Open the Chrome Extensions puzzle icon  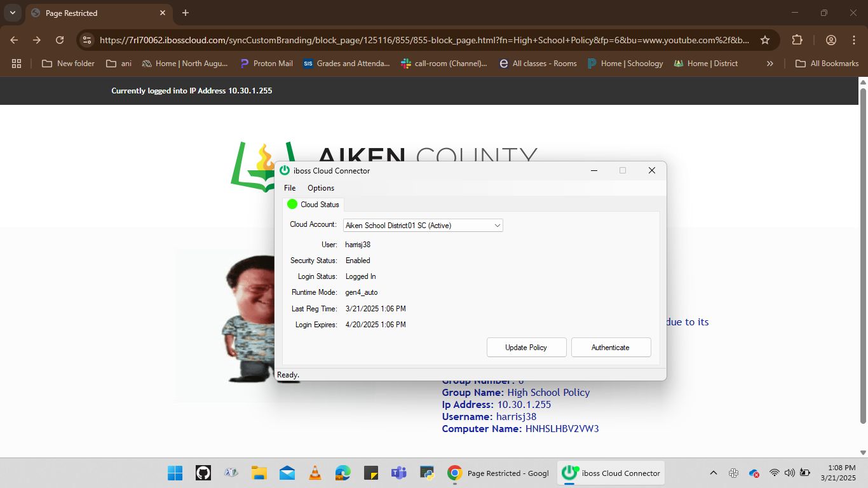(797, 40)
